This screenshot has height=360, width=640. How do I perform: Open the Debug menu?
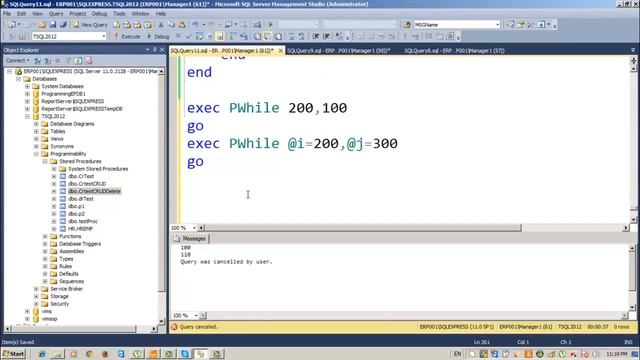pyautogui.click(x=99, y=13)
